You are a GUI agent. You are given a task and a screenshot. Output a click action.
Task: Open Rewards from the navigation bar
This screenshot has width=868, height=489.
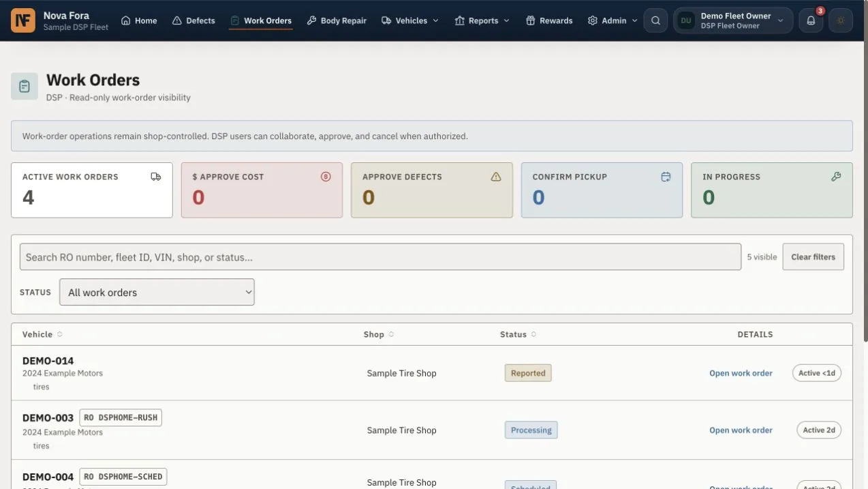tap(549, 20)
